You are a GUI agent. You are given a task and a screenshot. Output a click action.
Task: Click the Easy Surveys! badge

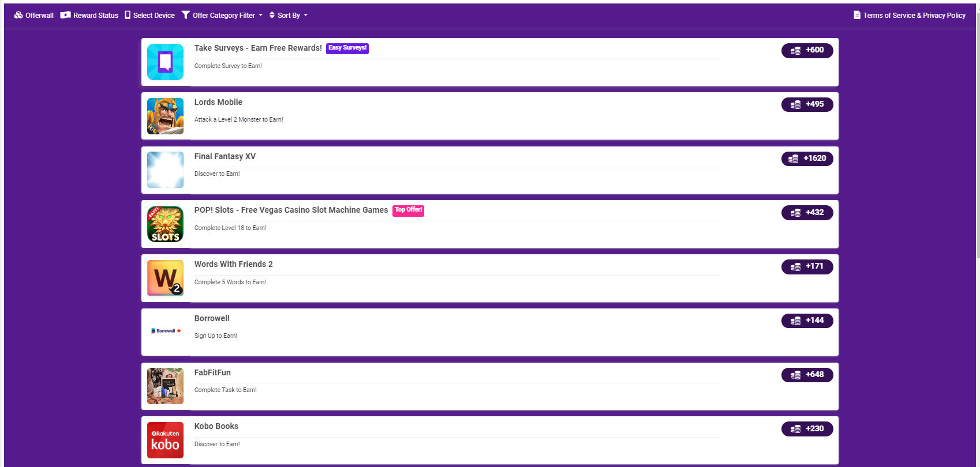pyautogui.click(x=347, y=48)
